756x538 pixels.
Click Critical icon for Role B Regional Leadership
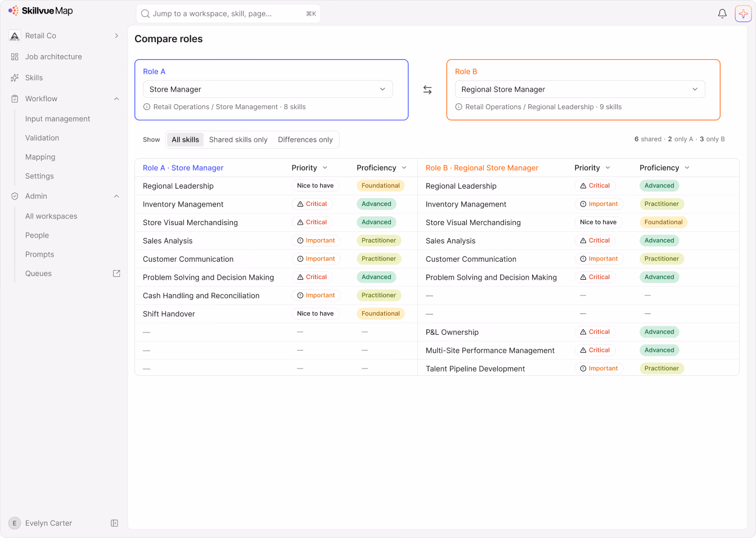[x=583, y=186]
